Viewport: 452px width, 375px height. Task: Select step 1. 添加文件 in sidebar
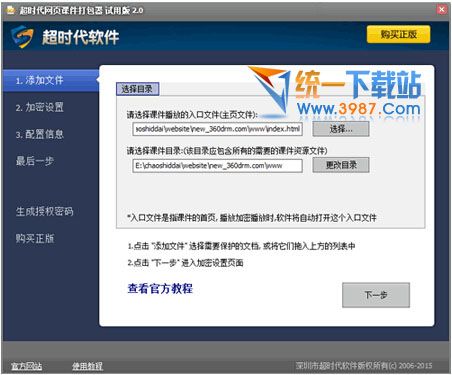(51, 80)
